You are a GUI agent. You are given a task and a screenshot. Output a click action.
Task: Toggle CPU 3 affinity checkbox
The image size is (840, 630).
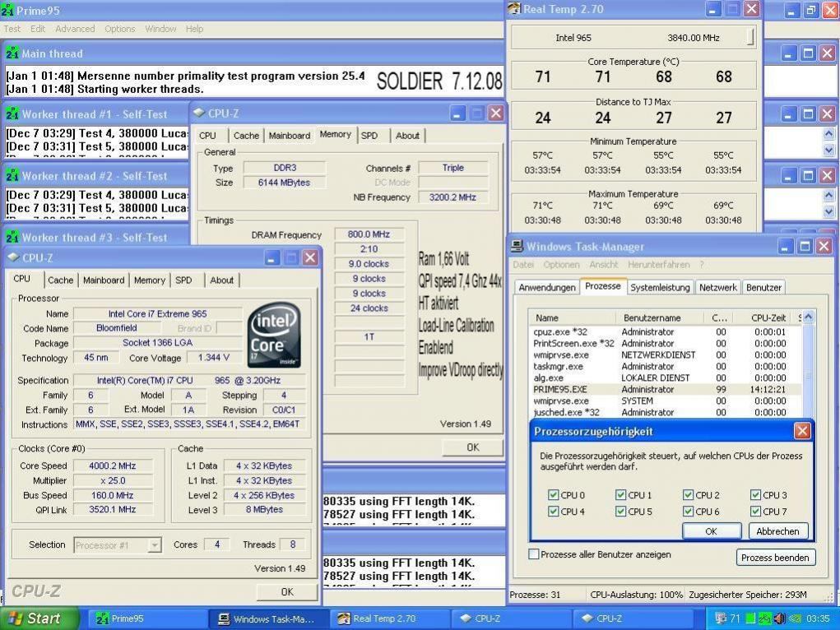[756, 495]
